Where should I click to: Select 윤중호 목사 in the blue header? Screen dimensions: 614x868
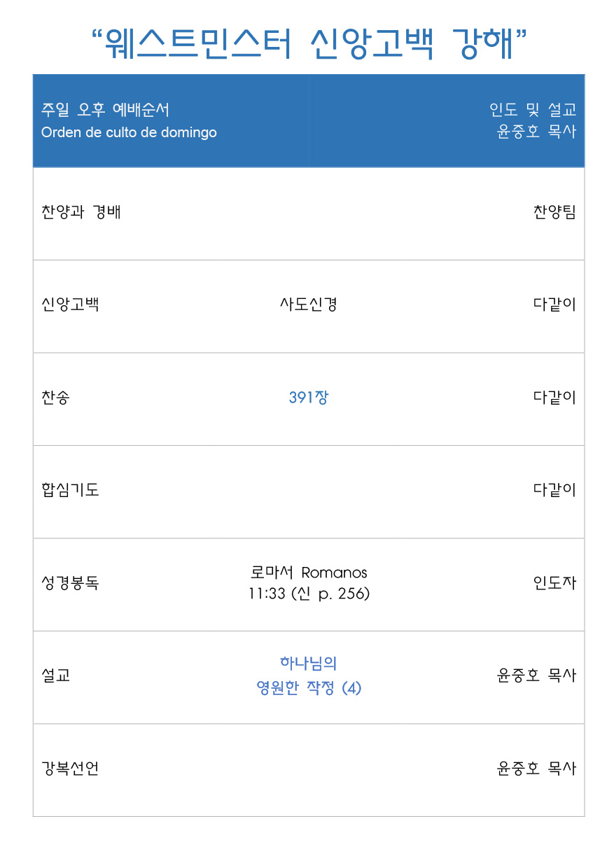pos(536,132)
